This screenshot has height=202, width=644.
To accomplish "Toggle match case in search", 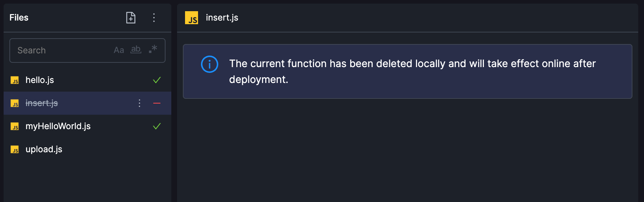I will click(x=119, y=50).
